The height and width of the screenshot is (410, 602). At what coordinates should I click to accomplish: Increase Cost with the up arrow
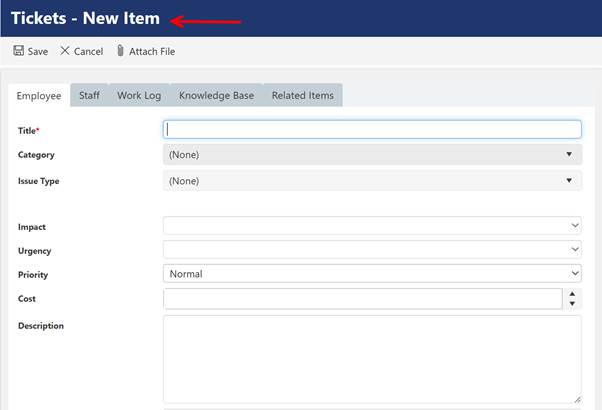pos(572,294)
